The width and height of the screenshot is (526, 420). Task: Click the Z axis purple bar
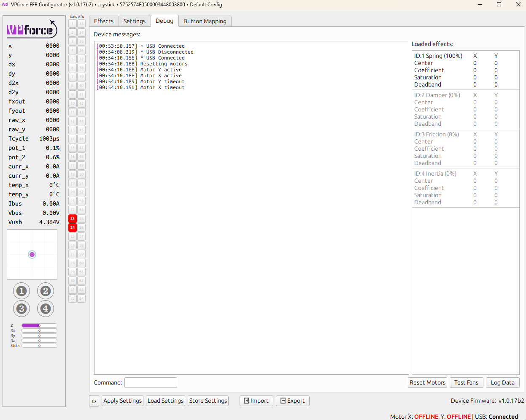click(39, 325)
